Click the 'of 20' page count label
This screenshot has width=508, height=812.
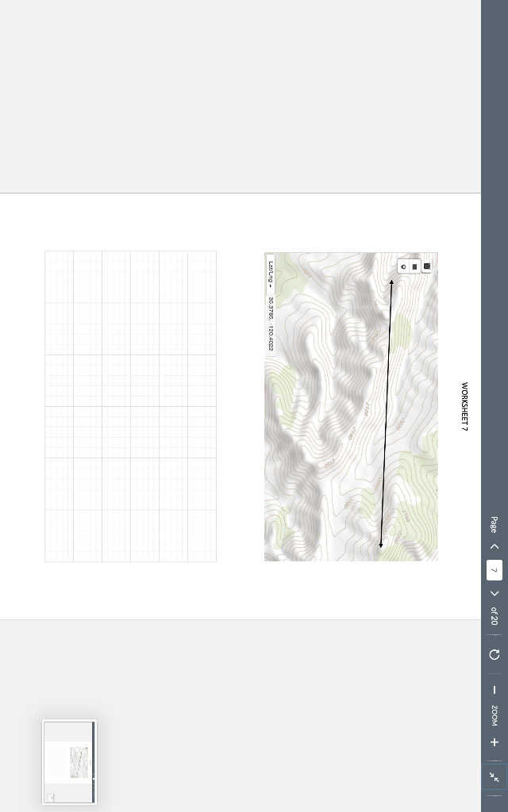(x=494, y=617)
